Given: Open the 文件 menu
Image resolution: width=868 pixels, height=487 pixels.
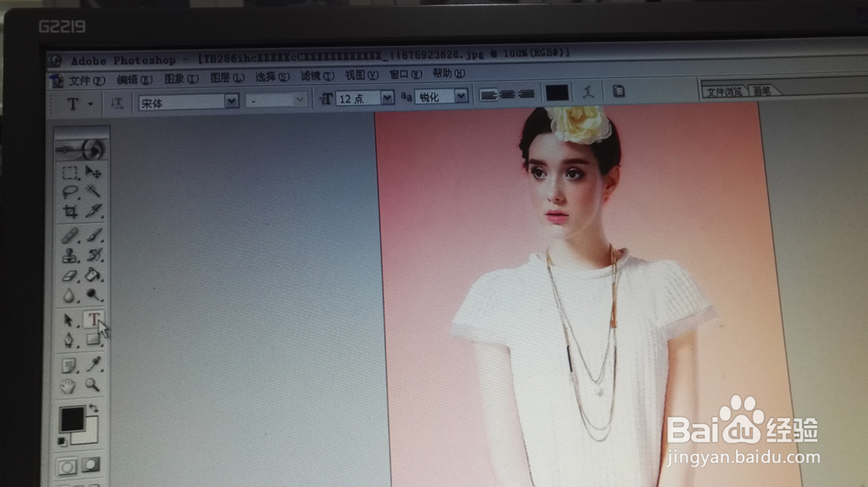Looking at the screenshot, I should coord(86,81).
